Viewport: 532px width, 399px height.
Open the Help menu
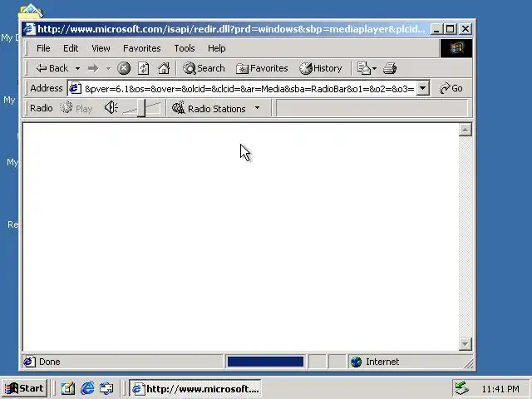pyautogui.click(x=216, y=48)
